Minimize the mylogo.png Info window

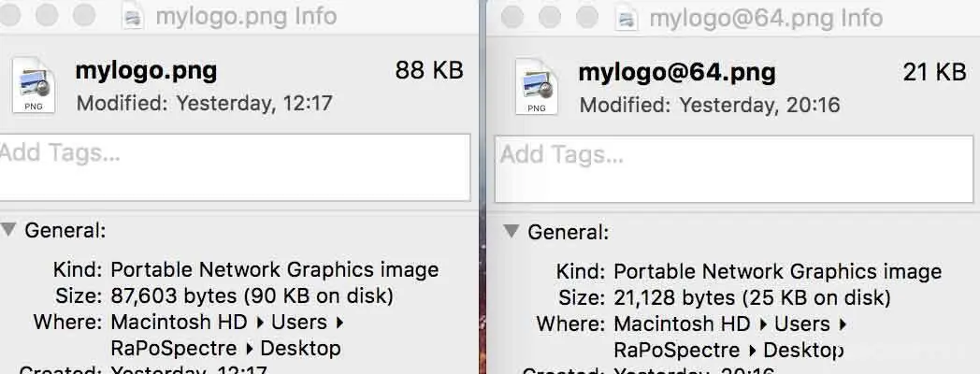point(47,16)
